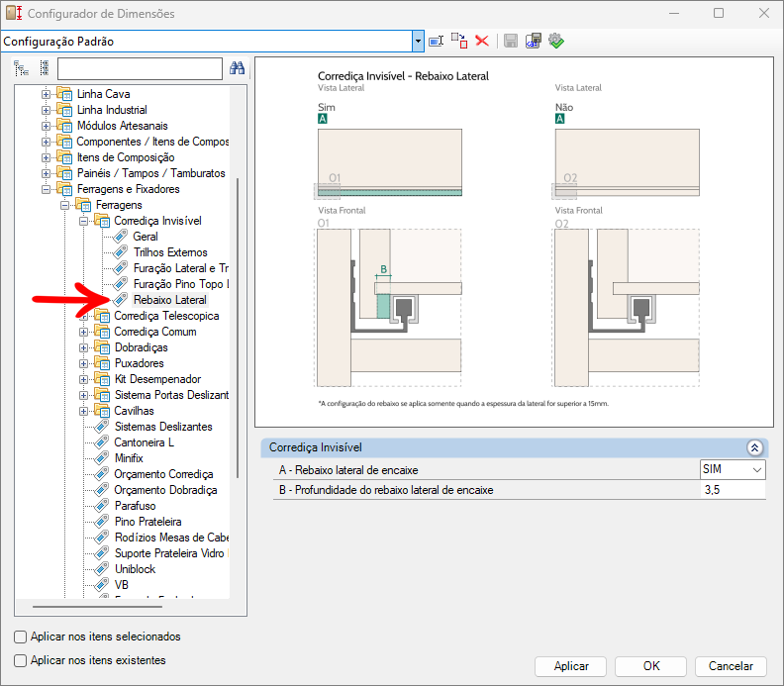This screenshot has width=784, height=686.
Task: Click the duplicate configuration icon
Action: [x=459, y=41]
